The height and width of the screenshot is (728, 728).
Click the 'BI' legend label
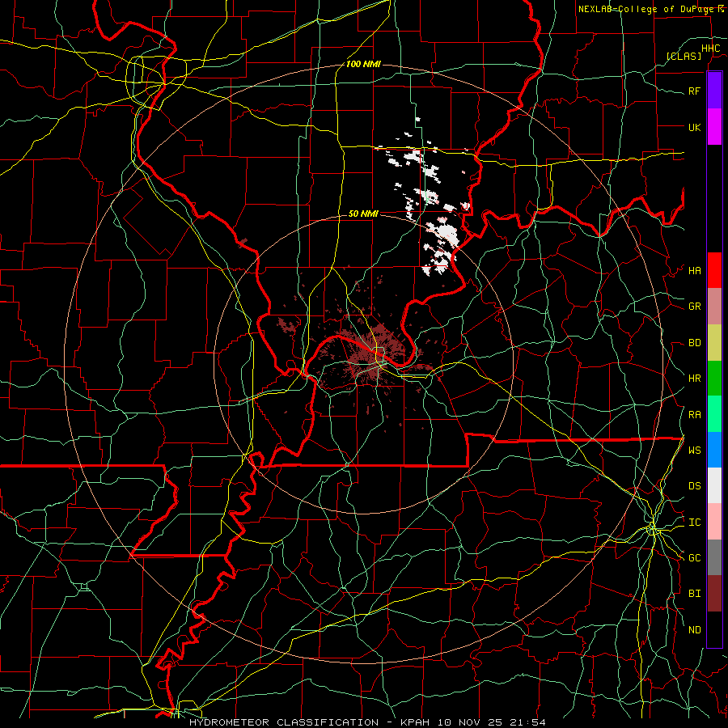coord(694,594)
